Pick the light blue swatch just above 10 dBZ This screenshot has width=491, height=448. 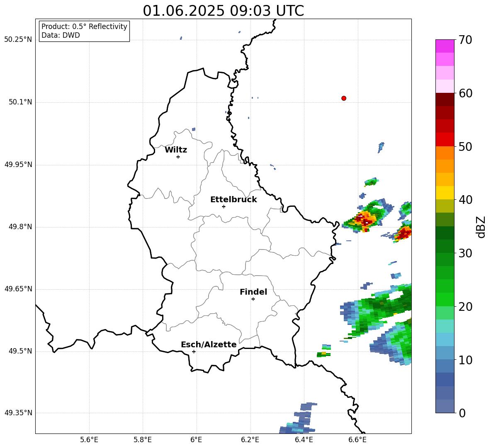pyautogui.click(x=445, y=353)
